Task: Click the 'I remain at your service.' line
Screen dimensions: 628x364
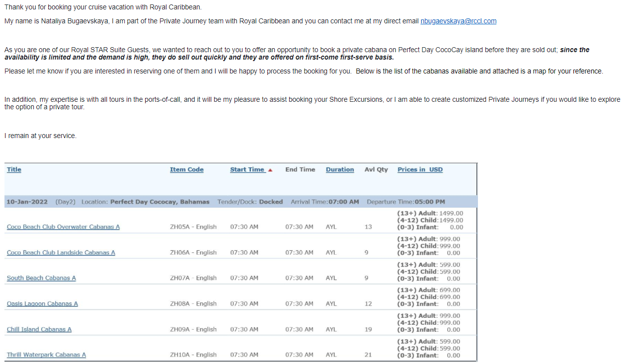Action: point(40,136)
